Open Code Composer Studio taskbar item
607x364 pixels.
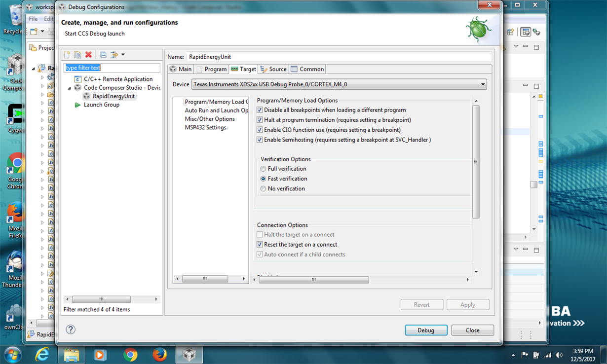click(189, 355)
